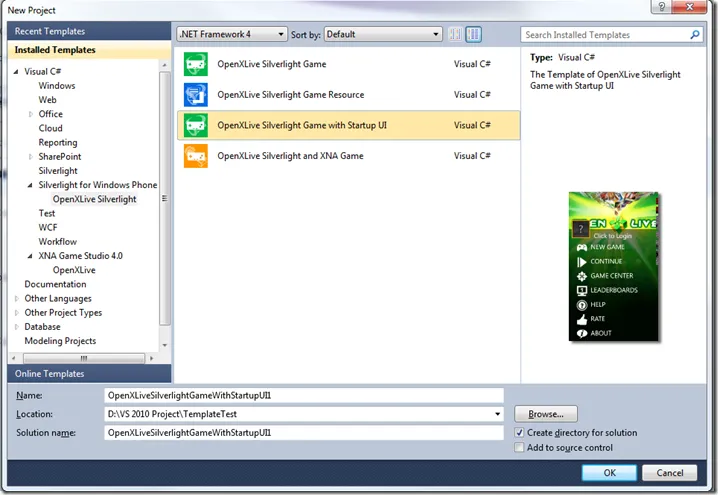
Task: Click tree vertical scrollbar up arrow
Action: [x=165, y=65]
